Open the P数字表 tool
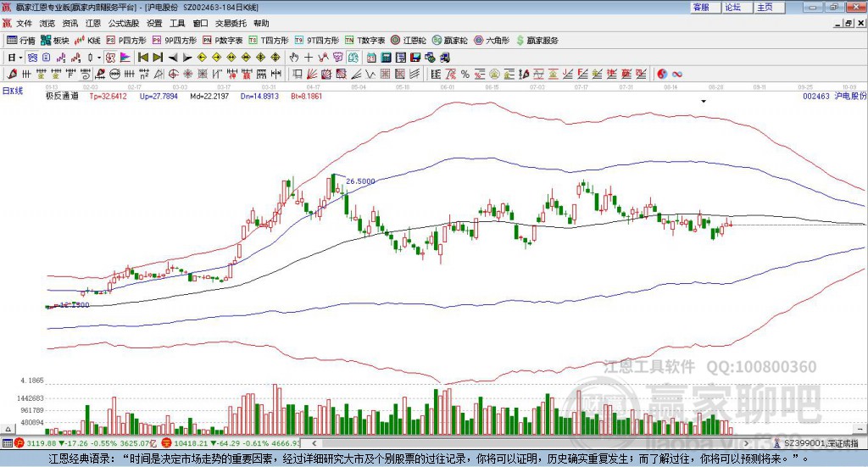 coord(223,41)
